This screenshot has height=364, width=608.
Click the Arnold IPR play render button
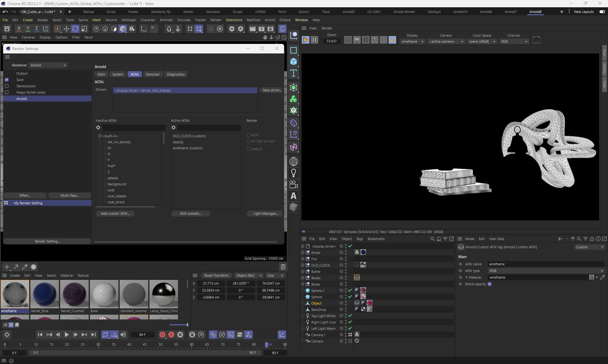[305, 40]
